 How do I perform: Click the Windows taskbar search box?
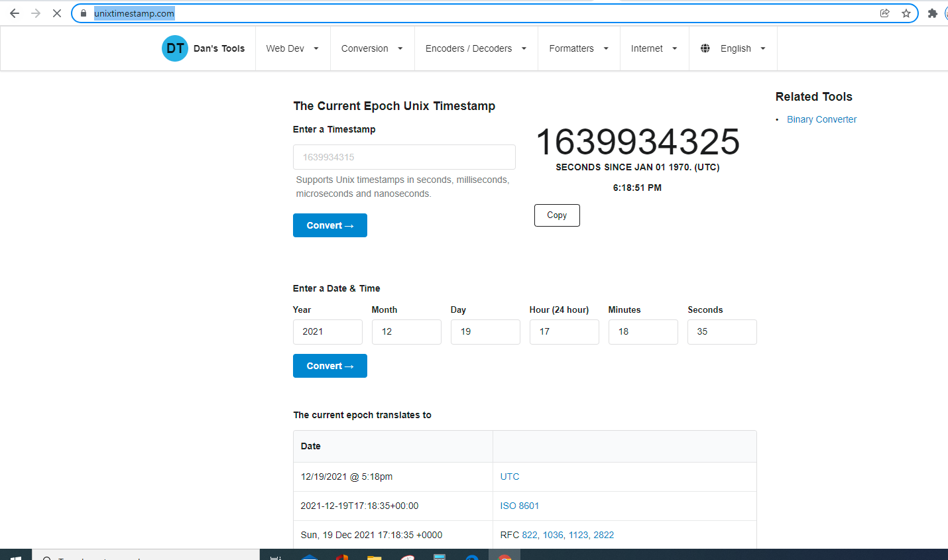click(146, 555)
